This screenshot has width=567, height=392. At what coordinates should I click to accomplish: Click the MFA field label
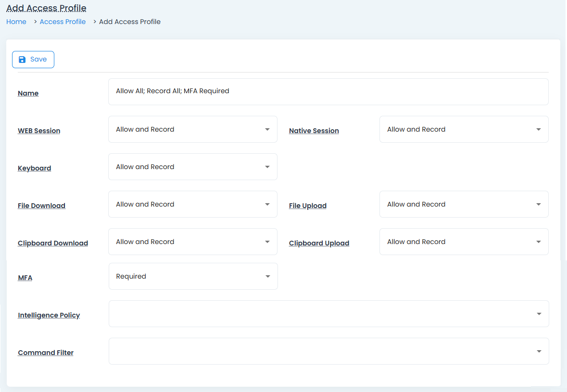tap(25, 278)
